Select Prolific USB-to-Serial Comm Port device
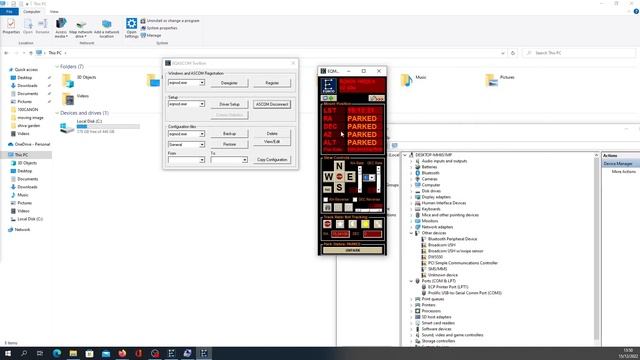The height and width of the screenshot is (360, 640). pos(465,293)
